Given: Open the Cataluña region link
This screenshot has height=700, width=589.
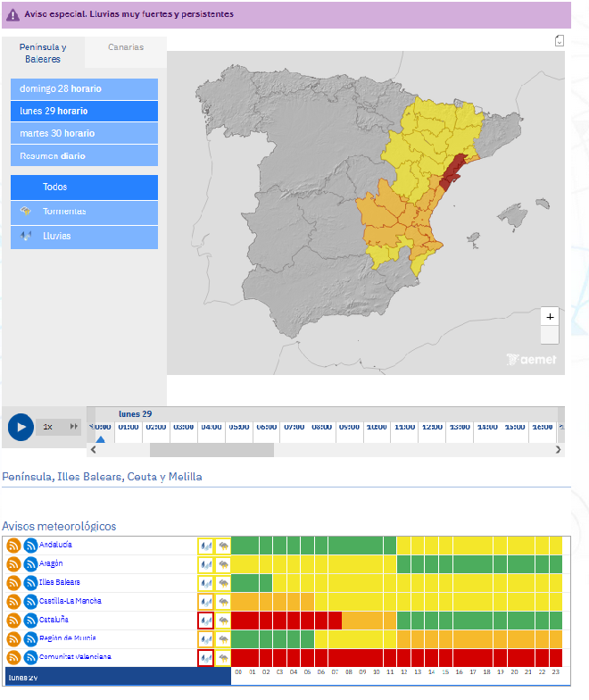Looking at the screenshot, I should (x=54, y=620).
